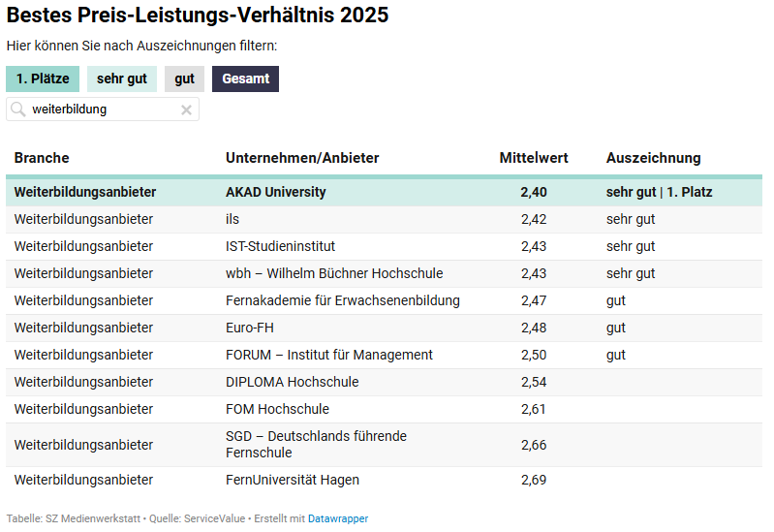Image resolution: width=774 pixels, height=532 pixels.
Task: Sort table by Branche column
Action: (x=42, y=158)
